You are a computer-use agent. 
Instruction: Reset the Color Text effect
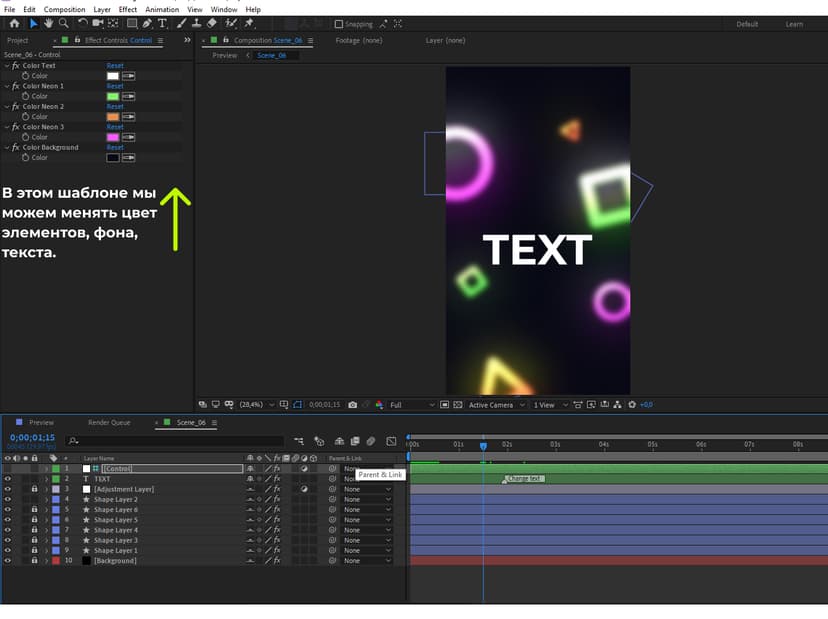(115, 65)
